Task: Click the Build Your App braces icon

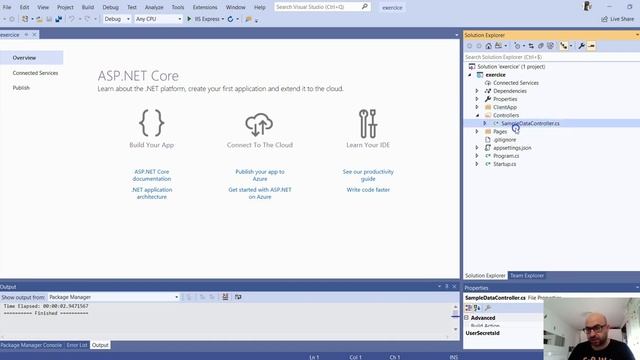Action: [151, 123]
